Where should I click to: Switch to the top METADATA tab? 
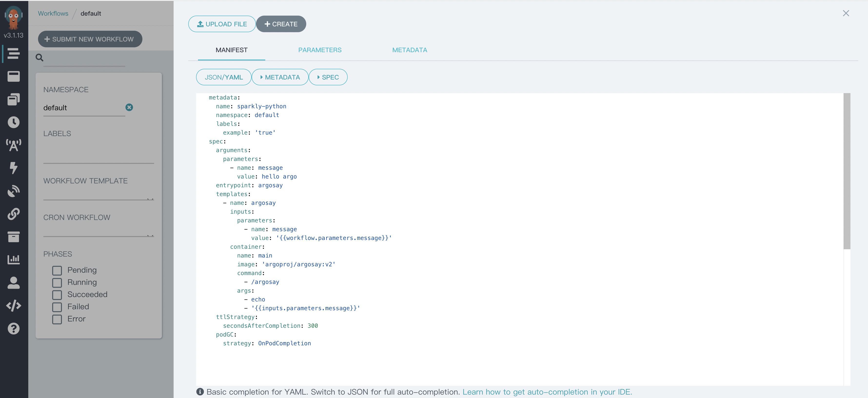pos(409,50)
